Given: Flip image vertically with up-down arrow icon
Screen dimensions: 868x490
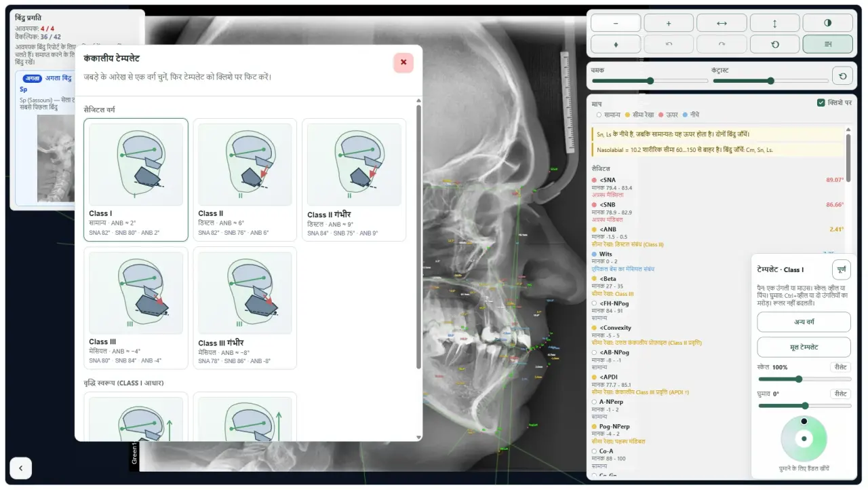Looking at the screenshot, I should click(774, 23).
